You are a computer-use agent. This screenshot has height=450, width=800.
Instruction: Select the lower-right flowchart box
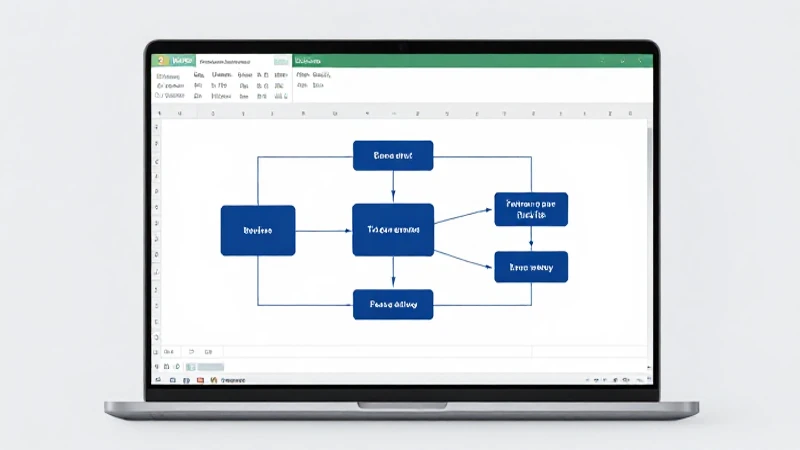point(531,267)
